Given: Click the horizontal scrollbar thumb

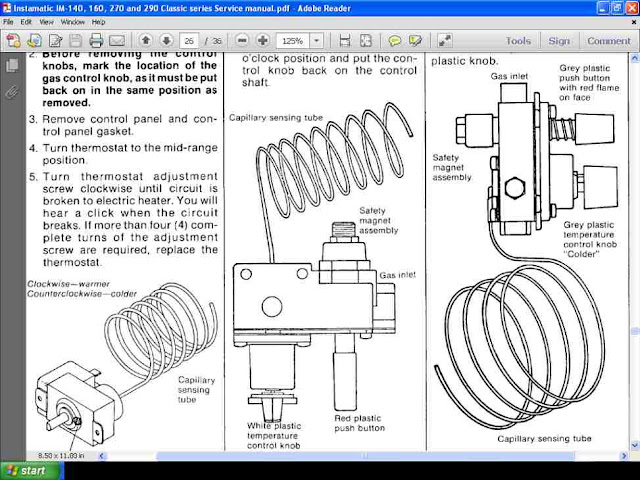Looking at the screenshot, I should click(x=365, y=456).
